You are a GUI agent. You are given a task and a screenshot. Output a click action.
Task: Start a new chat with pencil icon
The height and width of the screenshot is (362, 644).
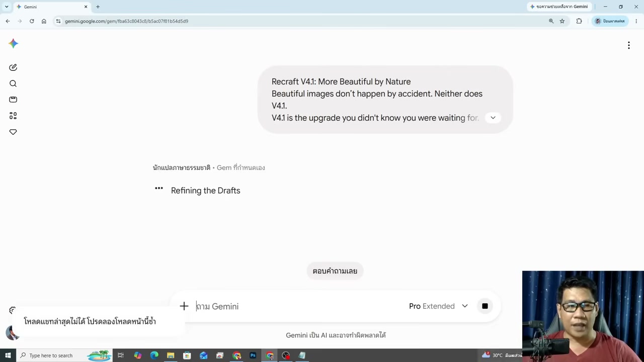coord(13,67)
